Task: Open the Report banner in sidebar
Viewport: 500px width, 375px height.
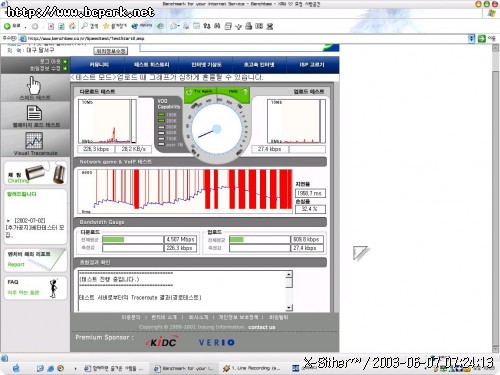Action: click(35, 259)
